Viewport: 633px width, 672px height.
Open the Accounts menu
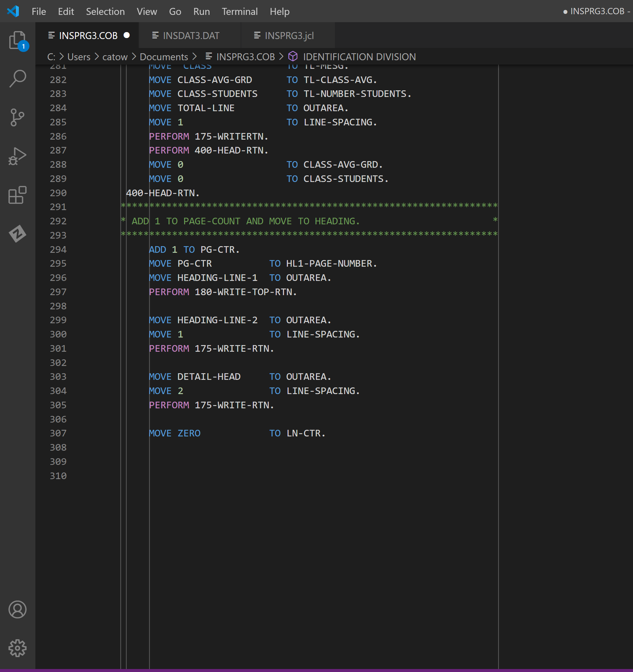tap(17, 609)
